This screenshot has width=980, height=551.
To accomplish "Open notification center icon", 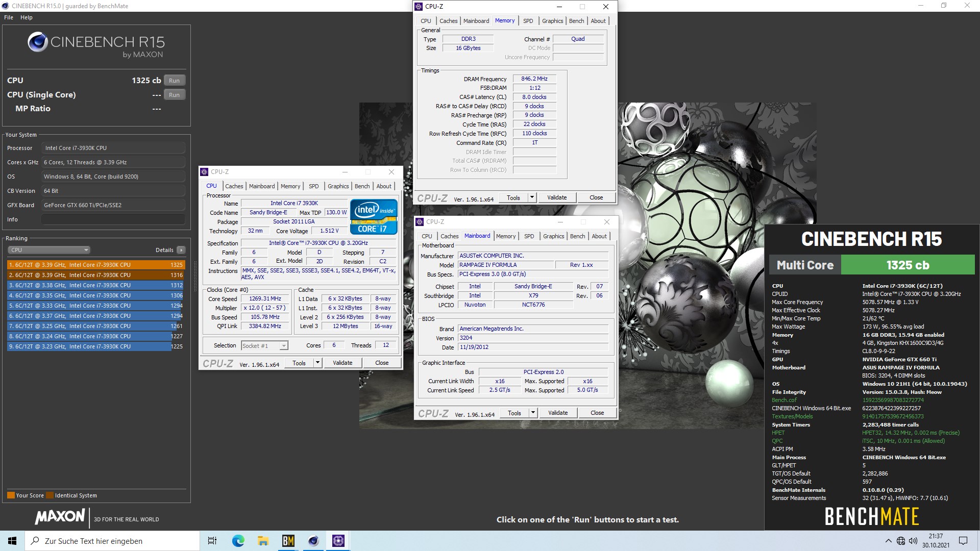I will pyautogui.click(x=963, y=541).
